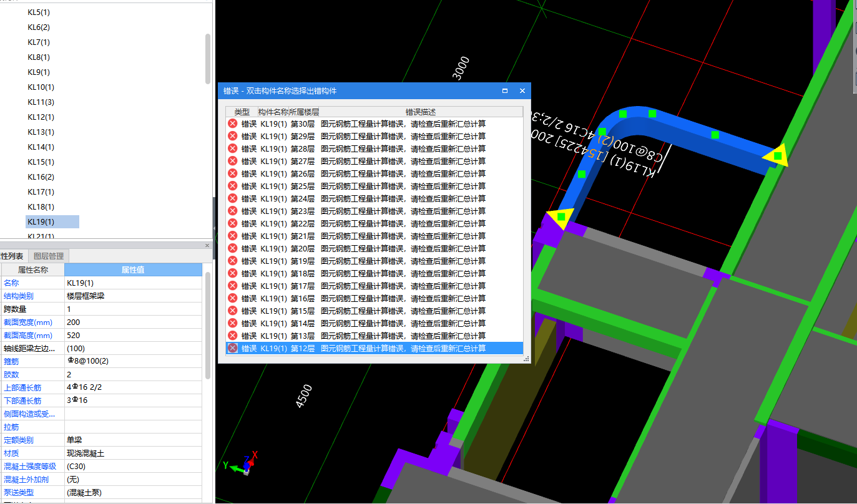Edit the 上部通长筋 value 4C16 2/2

[133, 388]
